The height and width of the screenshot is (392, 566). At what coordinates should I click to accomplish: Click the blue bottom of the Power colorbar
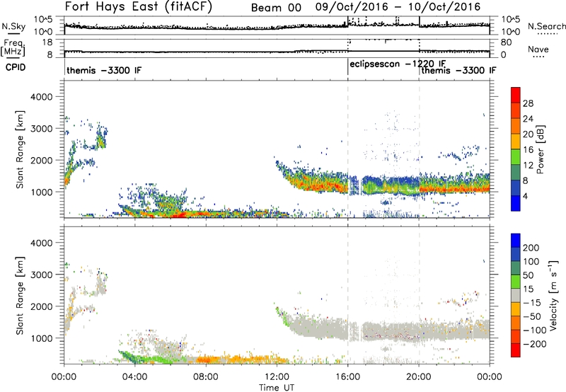(x=516, y=203)
